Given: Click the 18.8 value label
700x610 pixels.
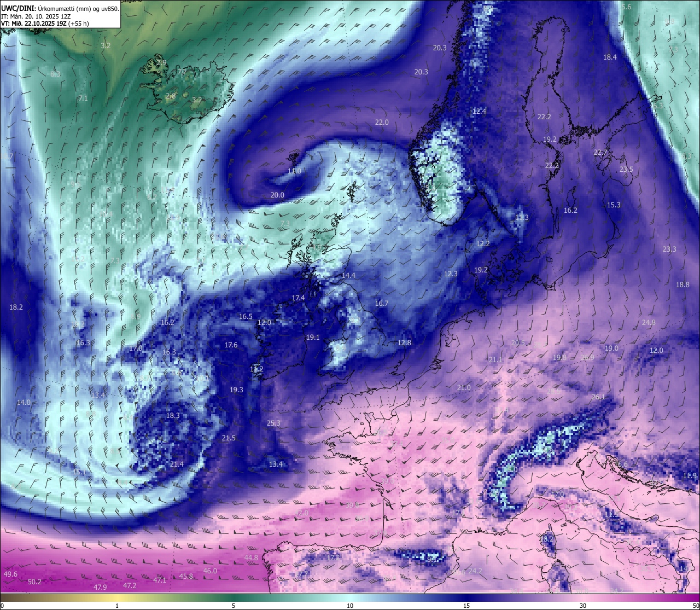Looking at the screenshot, I should [682, 285].
